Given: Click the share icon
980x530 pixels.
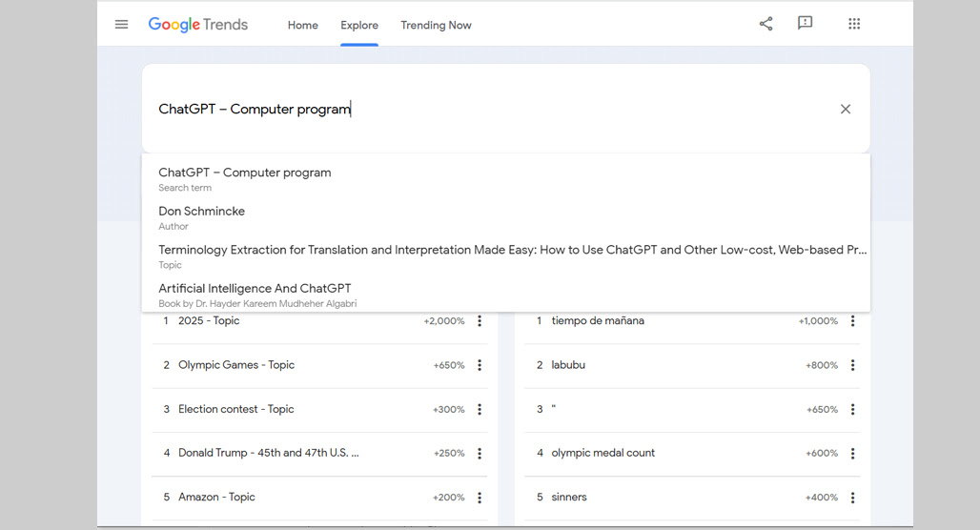Looking at the screenshot, I should tap(766, 24).
